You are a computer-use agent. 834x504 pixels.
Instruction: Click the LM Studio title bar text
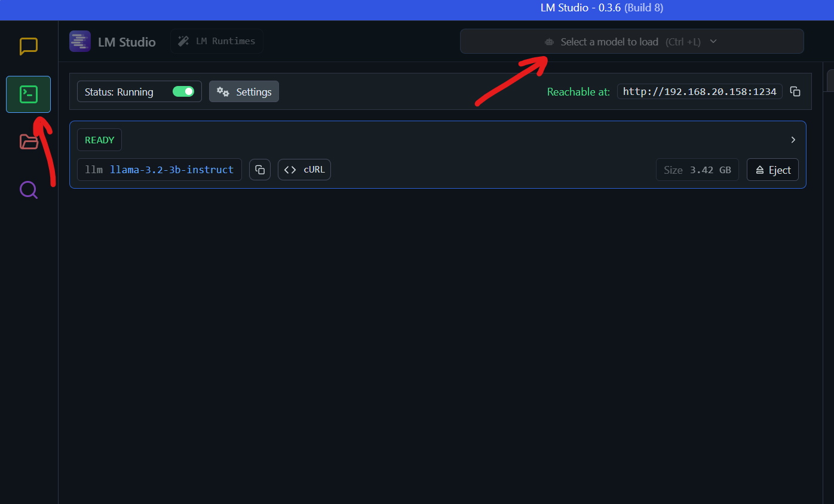(601, 8)
